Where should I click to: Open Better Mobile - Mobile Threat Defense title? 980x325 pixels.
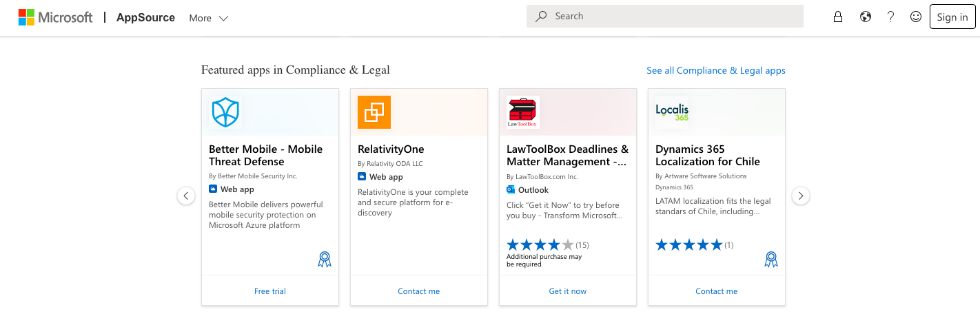pos(266,156)
